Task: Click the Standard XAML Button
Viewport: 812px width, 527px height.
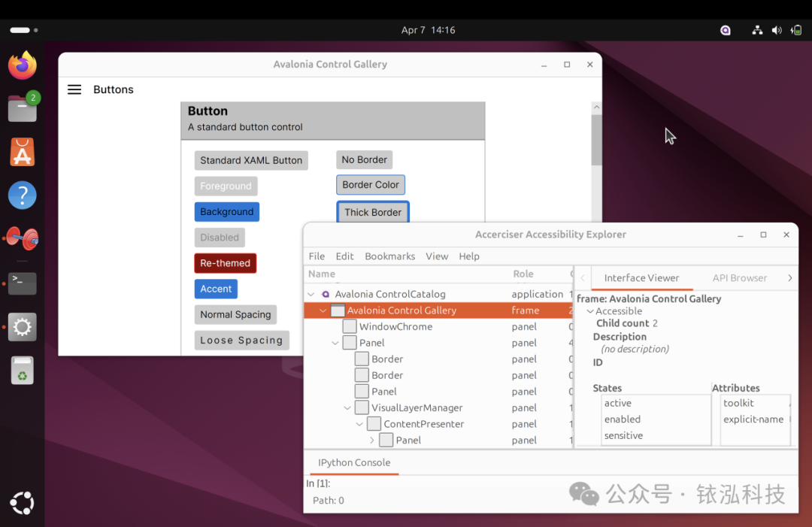Action: [251, 160]
